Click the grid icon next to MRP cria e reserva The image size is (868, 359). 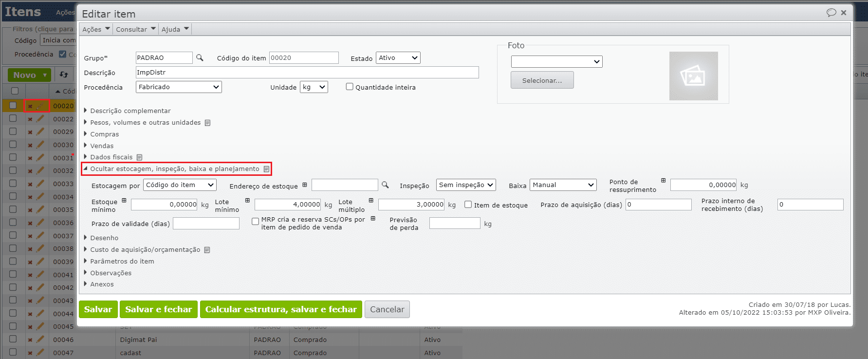[373, 219]
